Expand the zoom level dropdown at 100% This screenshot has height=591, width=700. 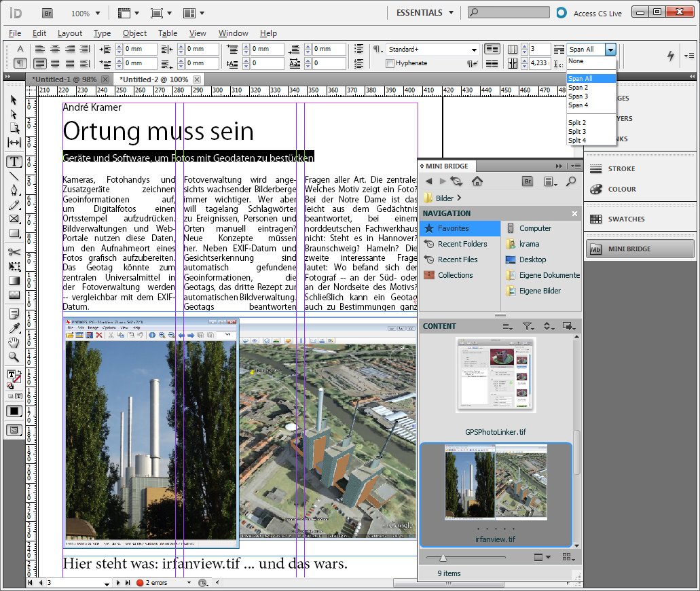pos(98,13)
